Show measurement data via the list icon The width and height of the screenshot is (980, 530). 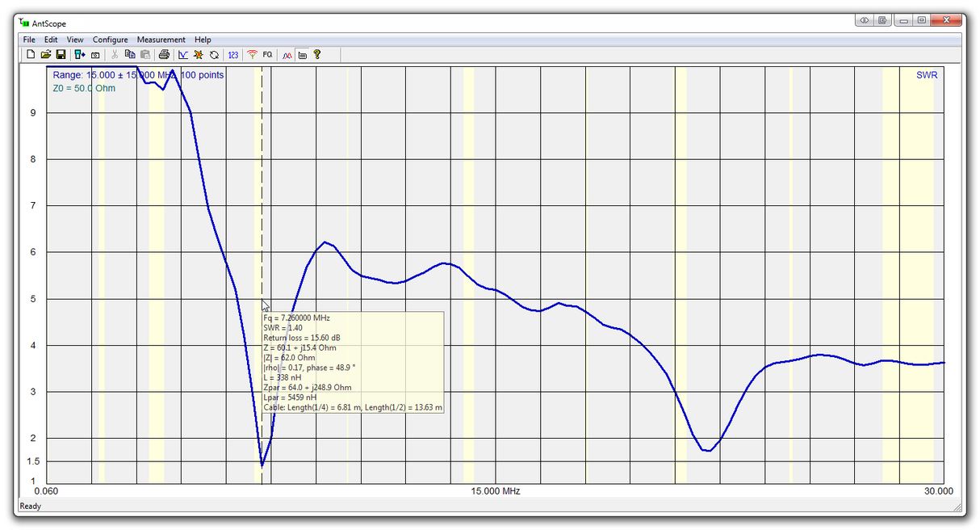(302, 54)
